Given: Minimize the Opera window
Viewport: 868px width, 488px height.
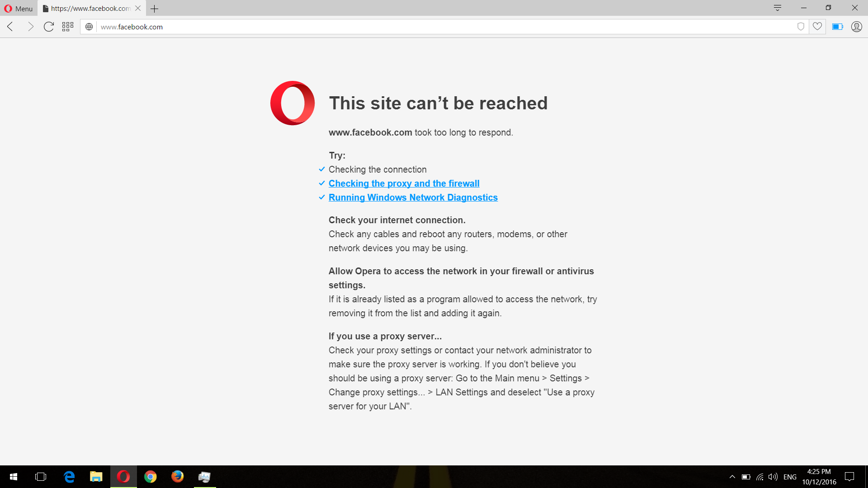Looking at the screenshot, I should click(x=804, y=8).
